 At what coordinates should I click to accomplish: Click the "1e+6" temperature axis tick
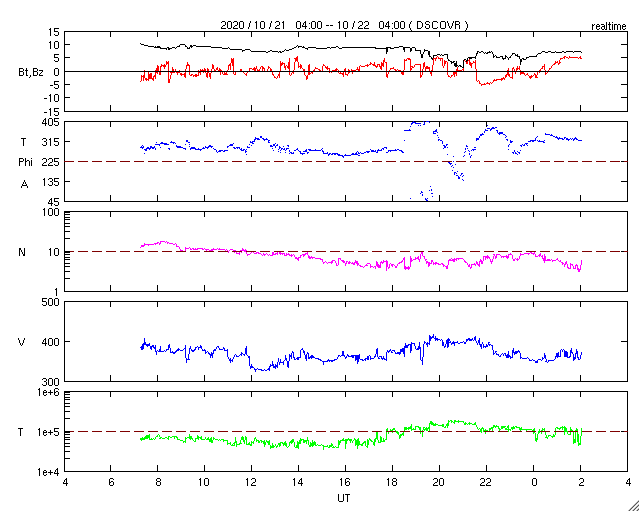50,392
